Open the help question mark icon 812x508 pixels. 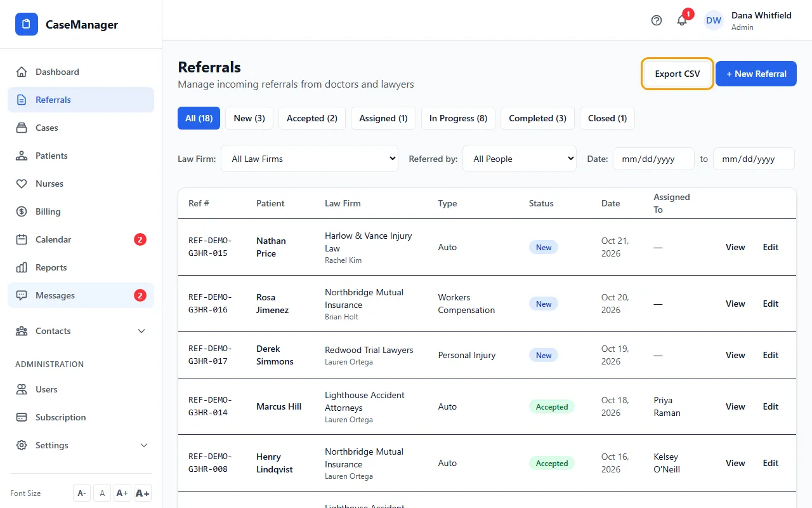tap(657, 20)
